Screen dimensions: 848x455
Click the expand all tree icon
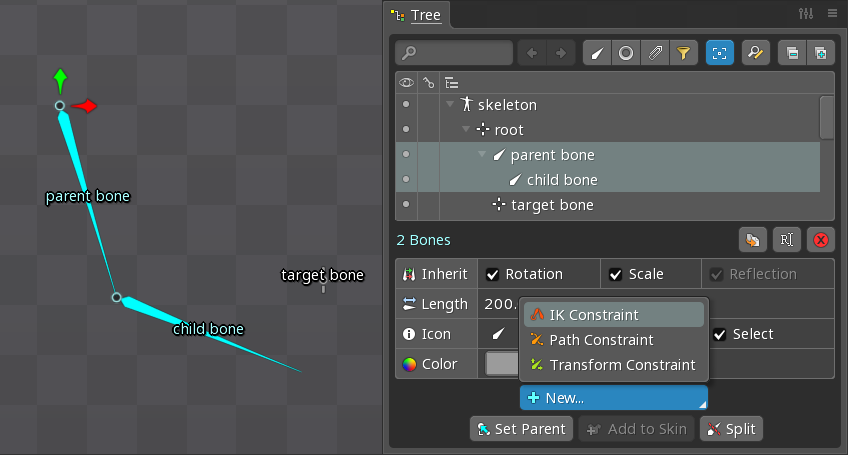coord(820,53)
